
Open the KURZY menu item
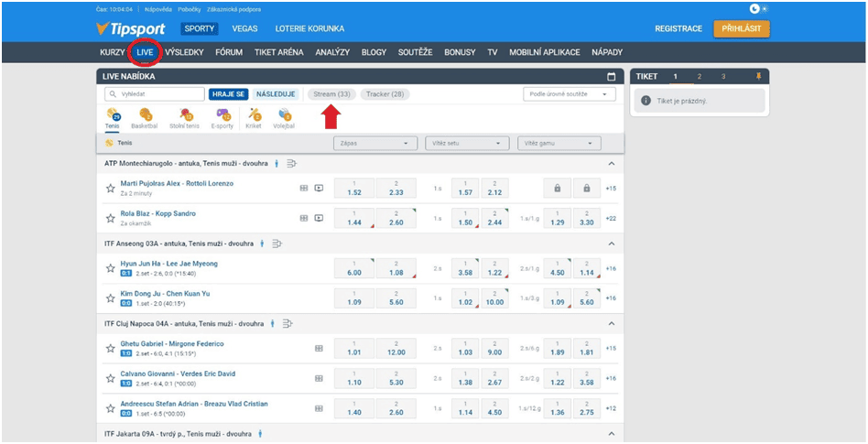113,52
